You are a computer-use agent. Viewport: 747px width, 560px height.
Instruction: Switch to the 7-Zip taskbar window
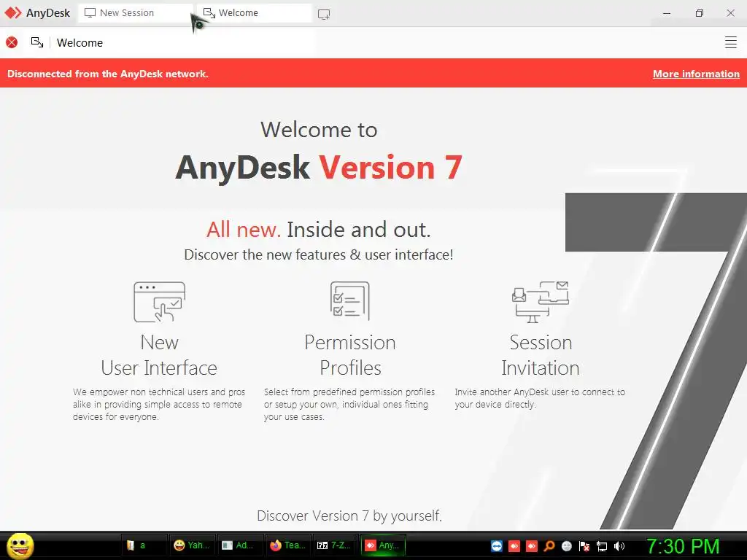pyautogui.click(x=336, y=545)
